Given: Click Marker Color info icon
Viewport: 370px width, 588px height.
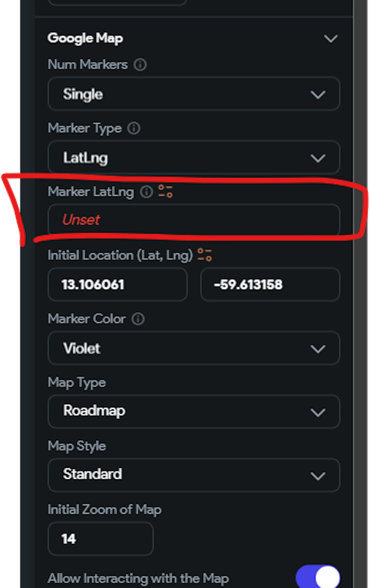Looking at the screenshot, I should (x=138, y=319).
